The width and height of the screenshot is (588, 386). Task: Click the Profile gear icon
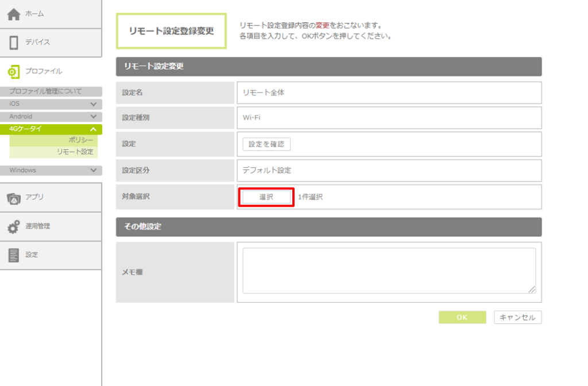click(14, 72)
